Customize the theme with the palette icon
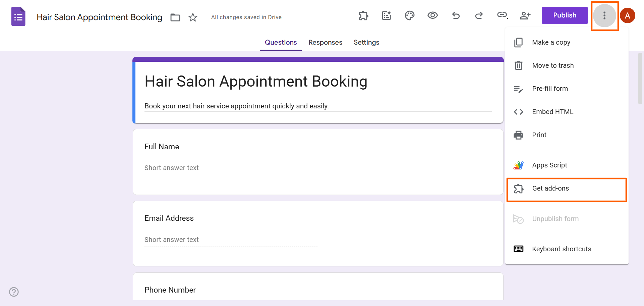 pos(409,15)
